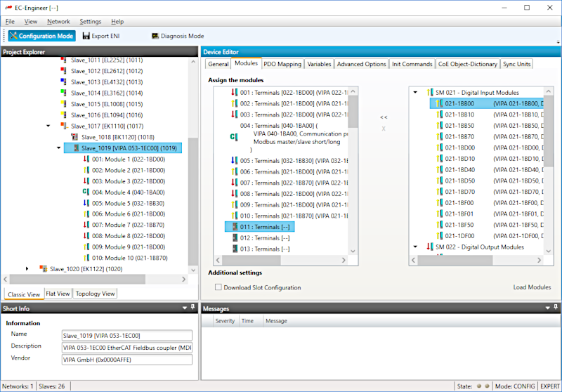The height and width of the screenshot is (392, 562).
Task: Click the icon of Slave_1017 [EK1110]
Action: [64, 126]
